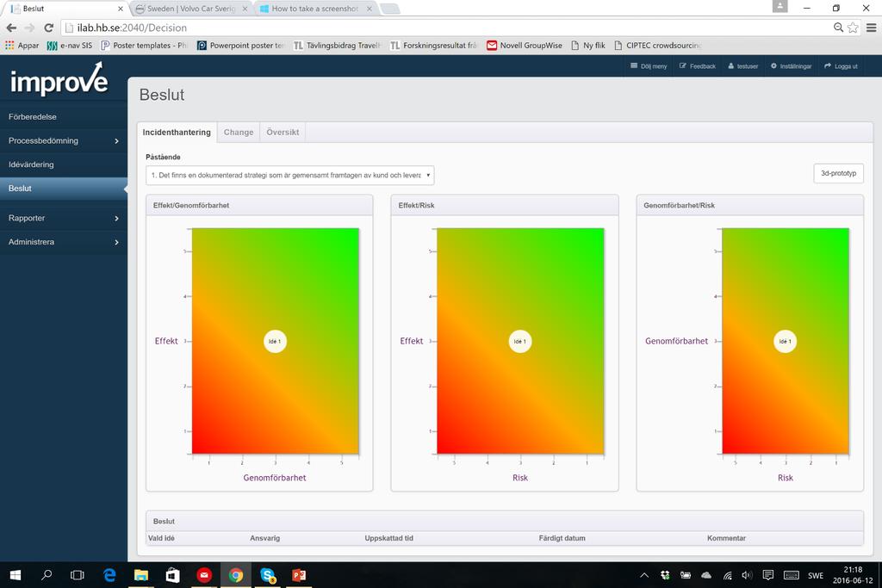
Task: Click the Färdigt datum column header
Action: point(562,538)
